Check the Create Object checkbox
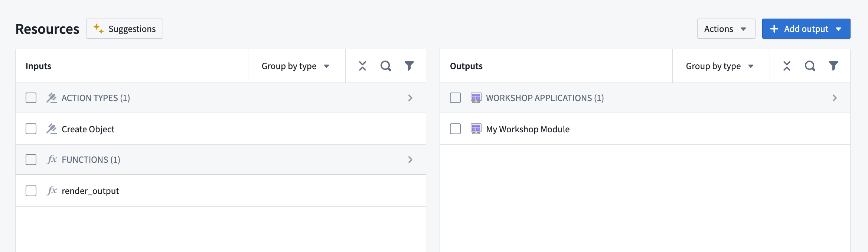This screenshot has width=868, height=252. tap(31, 129)
